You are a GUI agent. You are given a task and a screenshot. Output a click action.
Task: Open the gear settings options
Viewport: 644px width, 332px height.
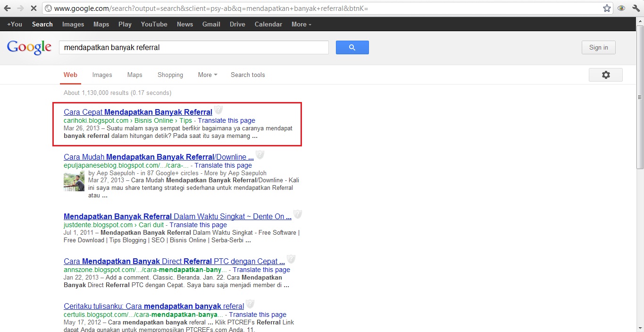[606, 75]
